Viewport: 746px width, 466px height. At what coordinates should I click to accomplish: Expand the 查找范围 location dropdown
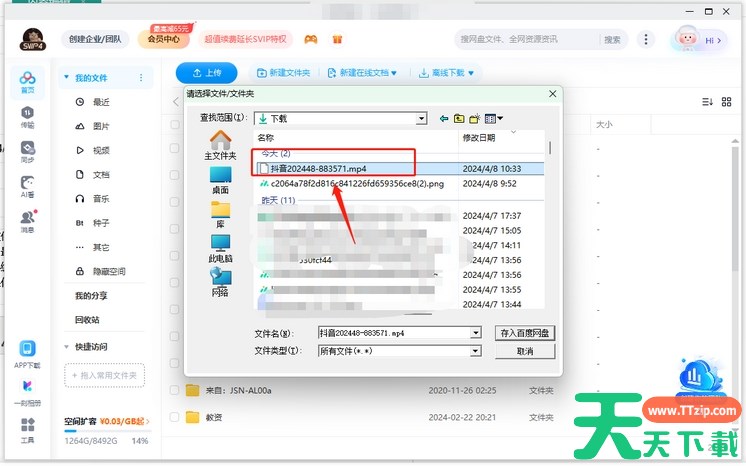click(422, 118)
